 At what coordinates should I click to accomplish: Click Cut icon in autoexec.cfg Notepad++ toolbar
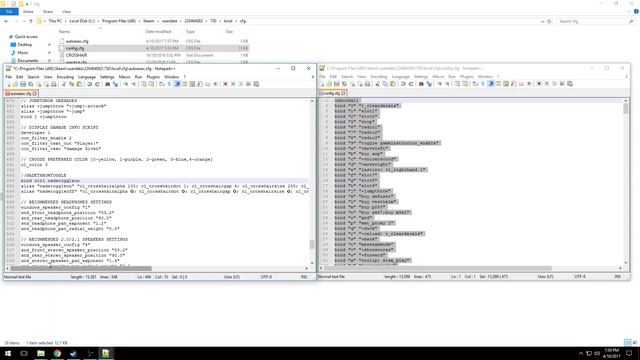click(64, 84)
